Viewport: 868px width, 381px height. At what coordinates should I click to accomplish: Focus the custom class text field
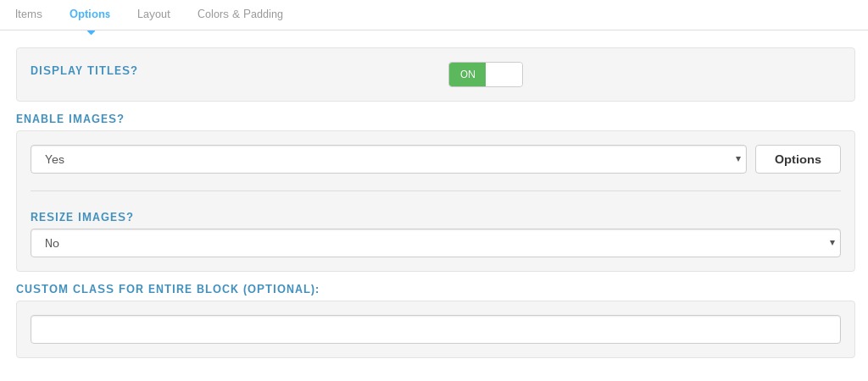point(435,329)
